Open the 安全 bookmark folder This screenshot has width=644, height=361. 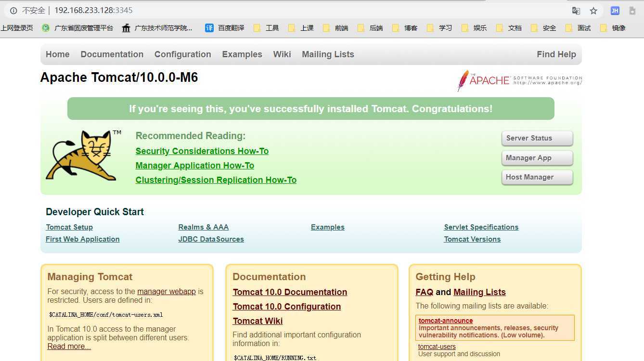click(x=543, y=28)
